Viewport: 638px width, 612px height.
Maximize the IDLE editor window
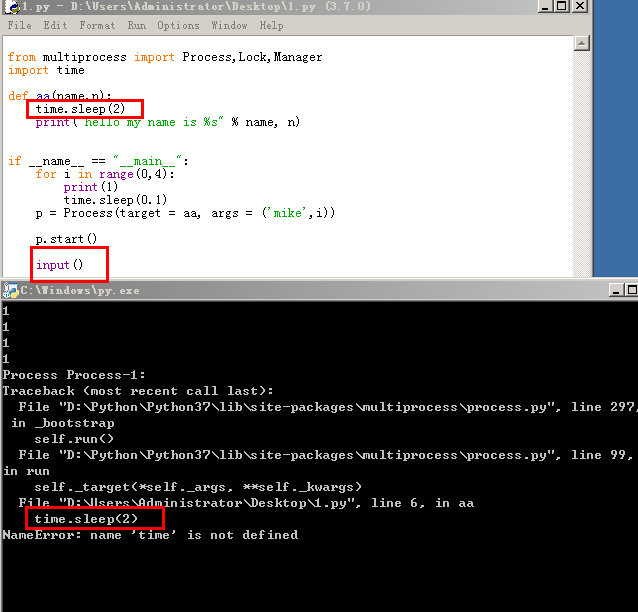click(562, 7)
